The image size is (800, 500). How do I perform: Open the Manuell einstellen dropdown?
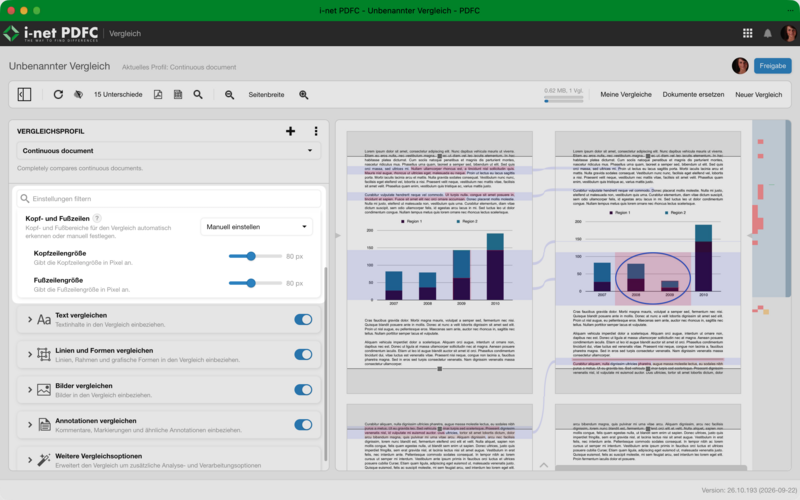(256, 227)
